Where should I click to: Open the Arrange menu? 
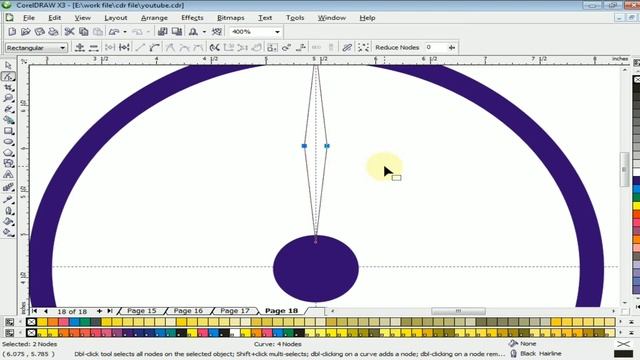[154, 18]
